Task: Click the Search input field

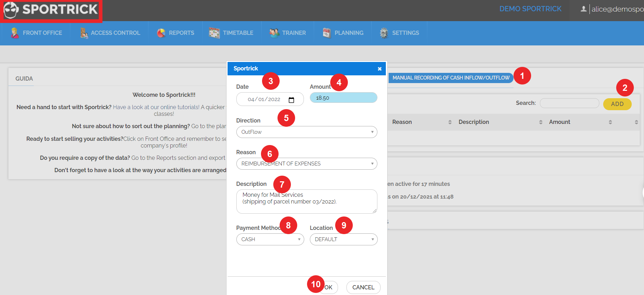Action: coord(569,103)
